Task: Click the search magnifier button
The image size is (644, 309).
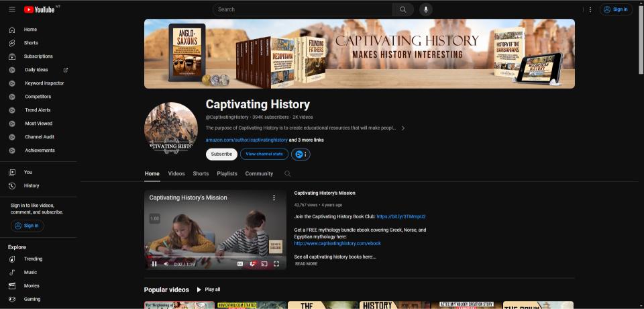Action: pos(403,9)
